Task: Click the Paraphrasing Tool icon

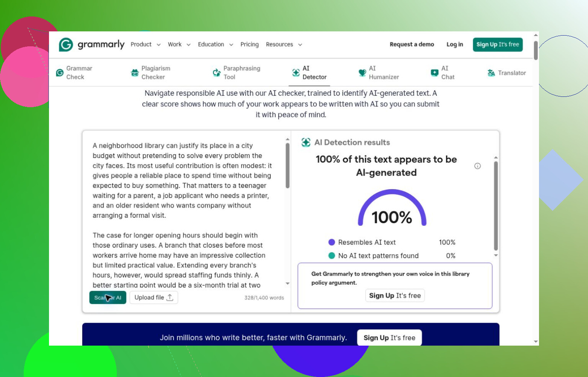Action: pyautogui.click(x=217, y=73)
